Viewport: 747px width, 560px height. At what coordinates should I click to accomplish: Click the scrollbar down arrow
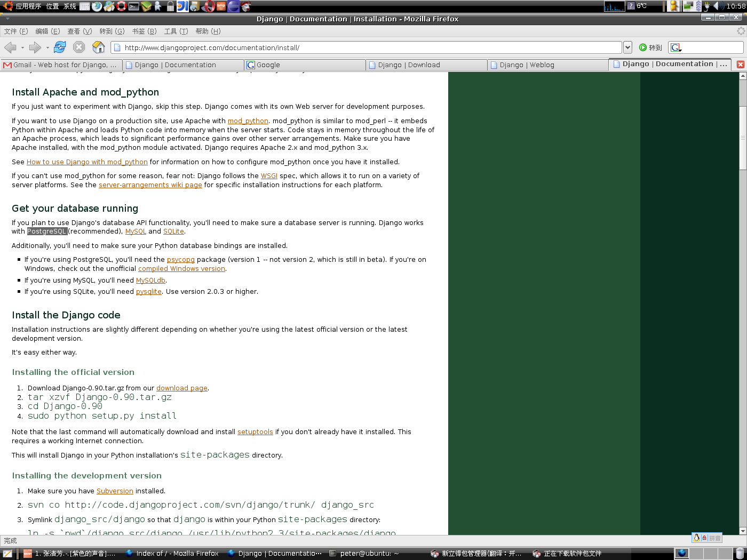click(743, 531)
